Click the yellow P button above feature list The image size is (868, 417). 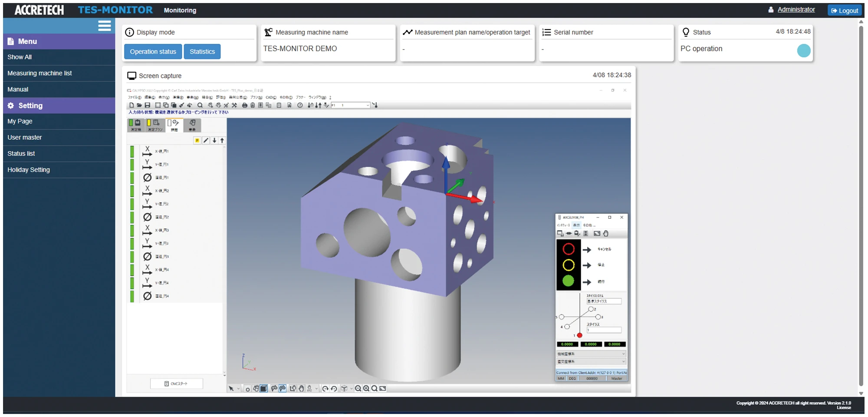tap(197, 140)
